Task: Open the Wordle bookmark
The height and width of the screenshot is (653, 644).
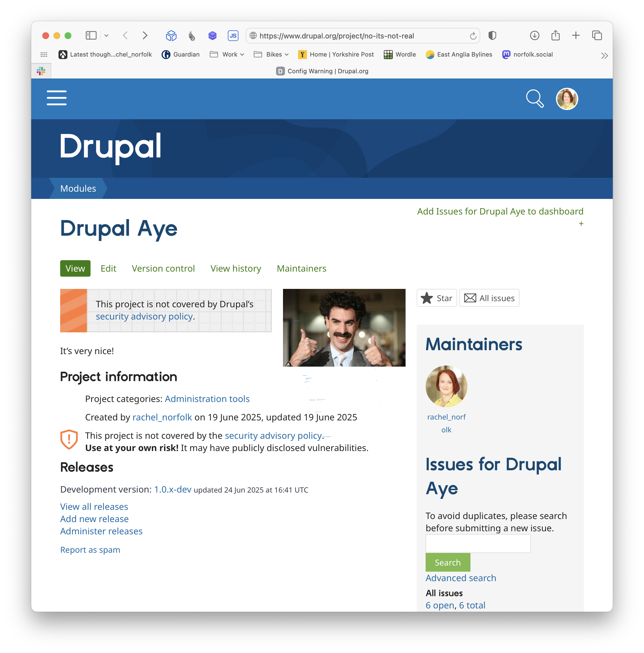Action: click(400, 54)
